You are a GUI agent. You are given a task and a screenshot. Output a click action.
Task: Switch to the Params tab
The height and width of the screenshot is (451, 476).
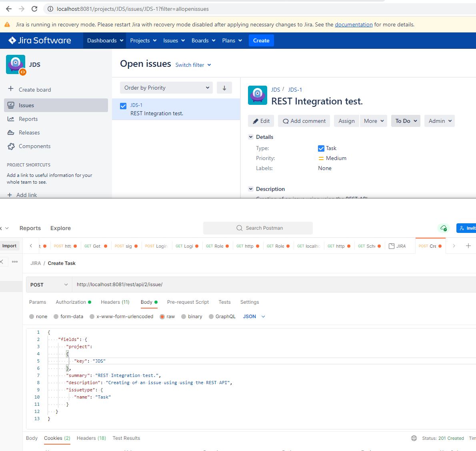(x=38, y=302)
